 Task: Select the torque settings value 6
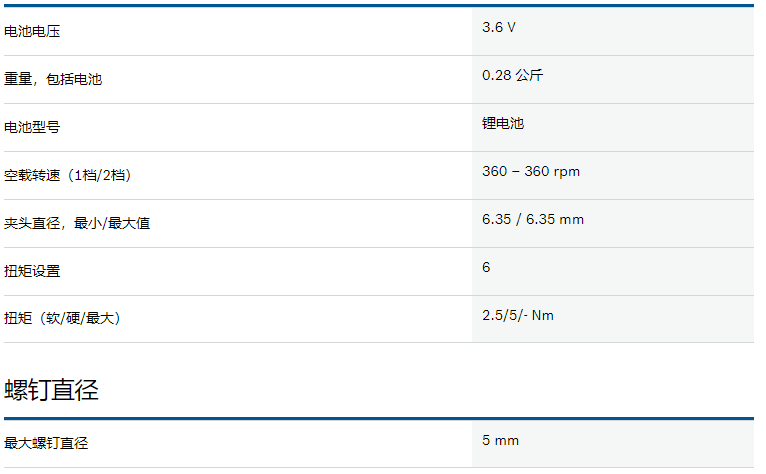[x=486, y=267]
